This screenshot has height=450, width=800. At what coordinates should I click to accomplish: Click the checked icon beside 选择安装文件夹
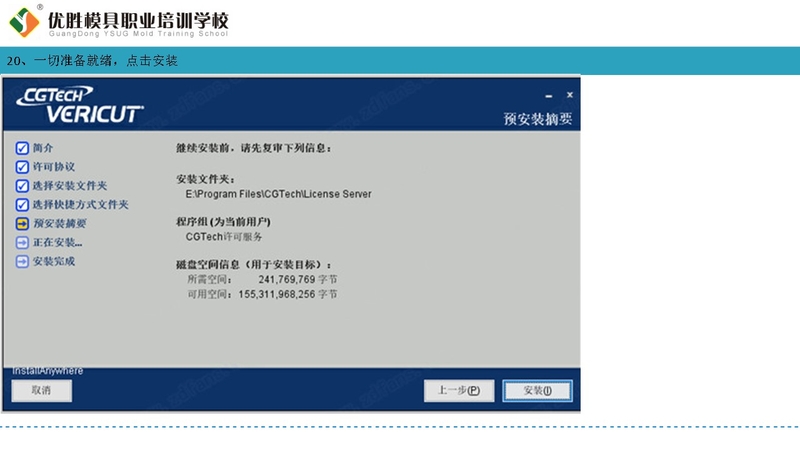coord(22,186)
